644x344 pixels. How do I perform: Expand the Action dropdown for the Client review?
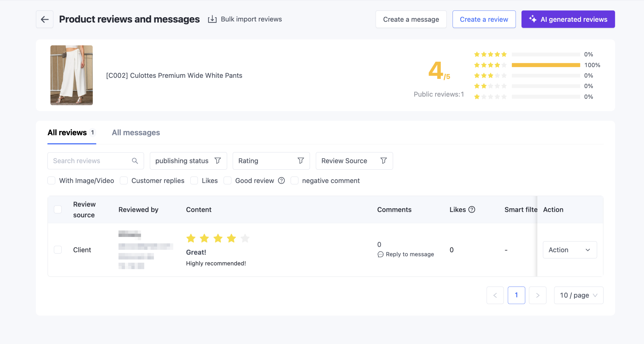point(569,250)
